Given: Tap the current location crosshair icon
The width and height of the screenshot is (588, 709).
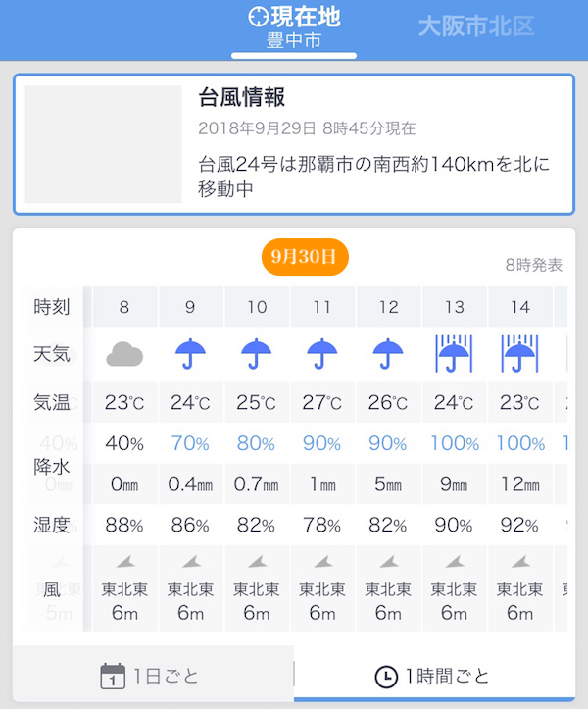Looking at the screenshot, I should click(x=258, y=17).
